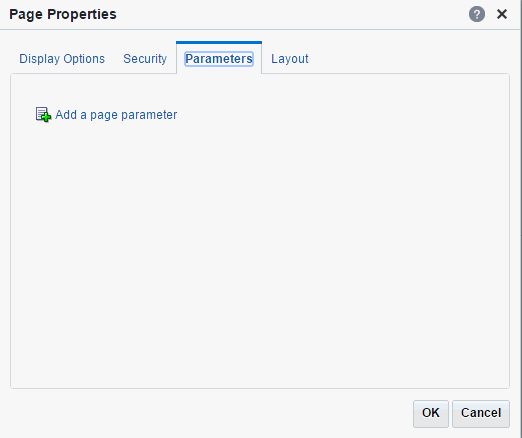This screenshot has width=522, height=438.
Task: View page security settings under Security
Action: [x=145, y=59]
